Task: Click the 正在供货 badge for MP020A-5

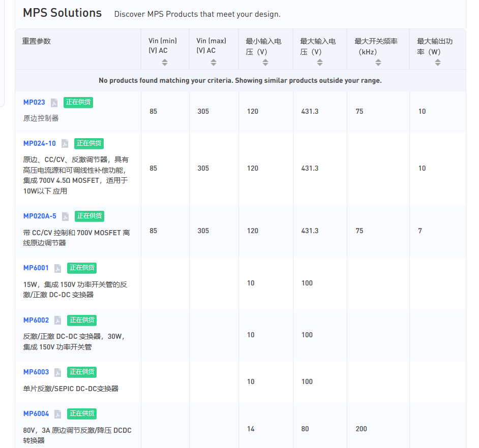Action: click(89, 216)
